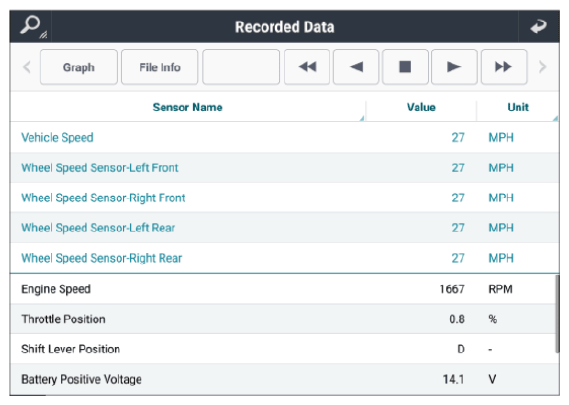The image size is (569, 405).
Task: Click the Unit column header
Action: [x=518, y=107]
